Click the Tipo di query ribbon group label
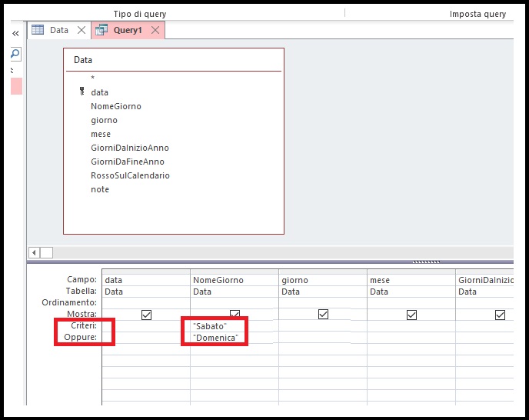529x420 pixels. [140, 14]
